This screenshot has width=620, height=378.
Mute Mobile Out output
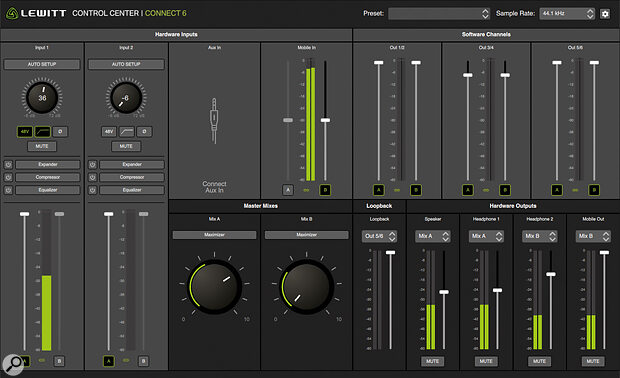point(593,361)
